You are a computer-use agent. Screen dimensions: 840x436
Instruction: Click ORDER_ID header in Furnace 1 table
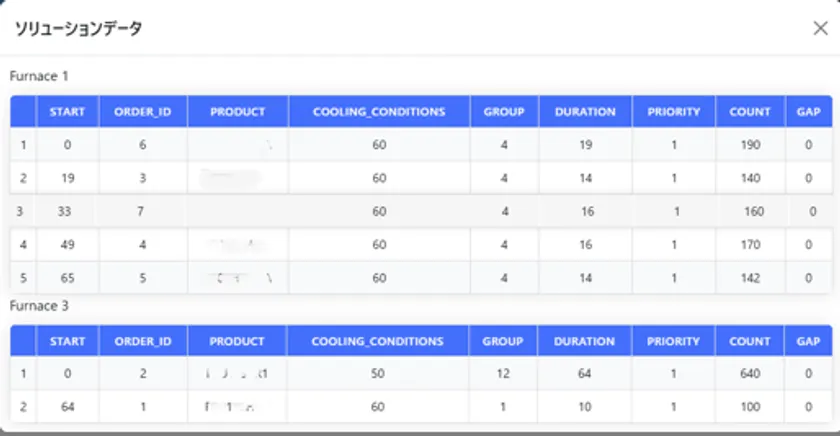(143, 112)
